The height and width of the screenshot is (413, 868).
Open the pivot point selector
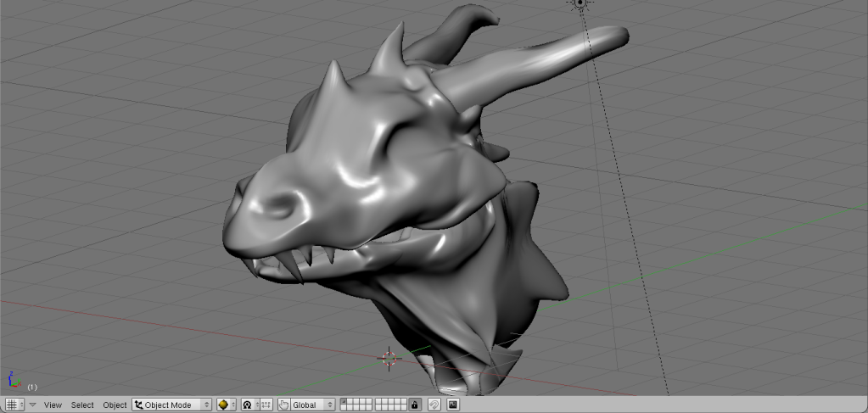pos(249,405)
